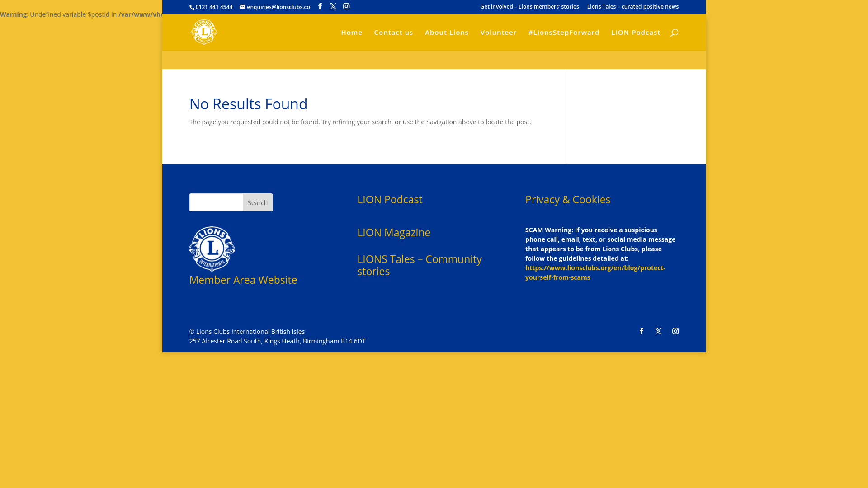Click the Birmingham B14 6DT address line
The image size is (868, 488).
[278, 341]
